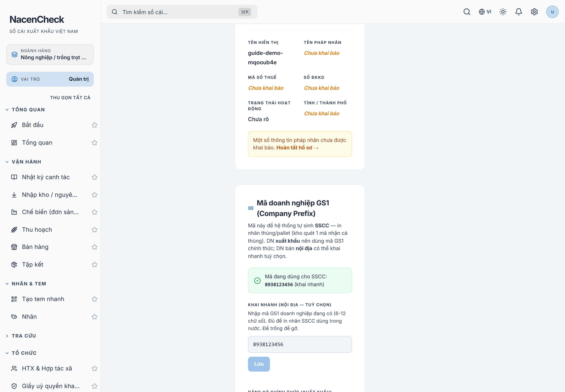Collapse the Nhãn & Tem section
Image resolution: width=565 pixels, height=392 pixels.
[26, 284]
